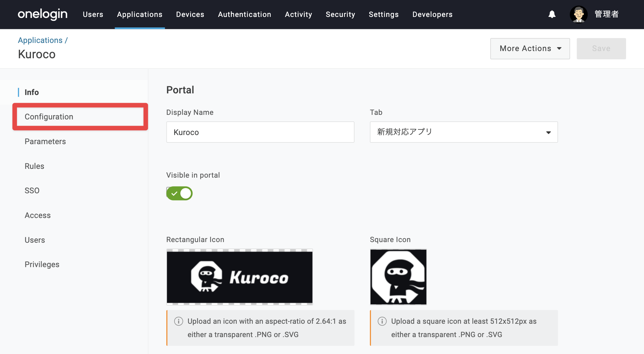Open the Security menu

tap(340, 14)
